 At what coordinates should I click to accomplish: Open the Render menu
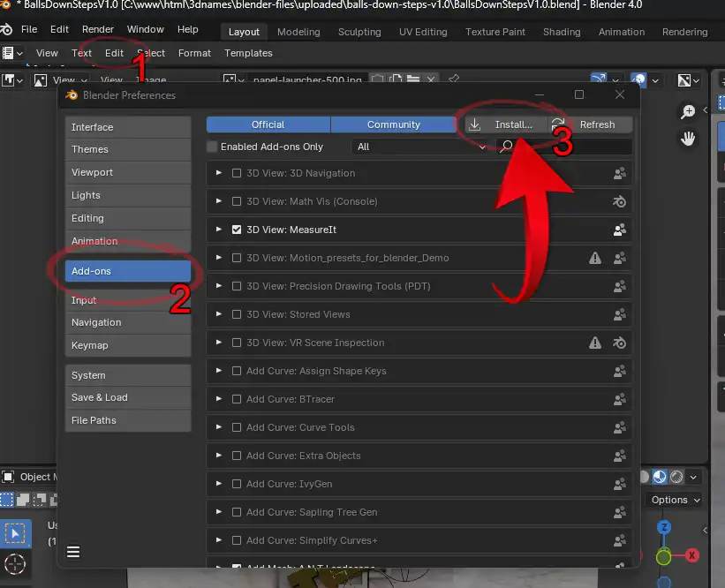coord(97,29)
